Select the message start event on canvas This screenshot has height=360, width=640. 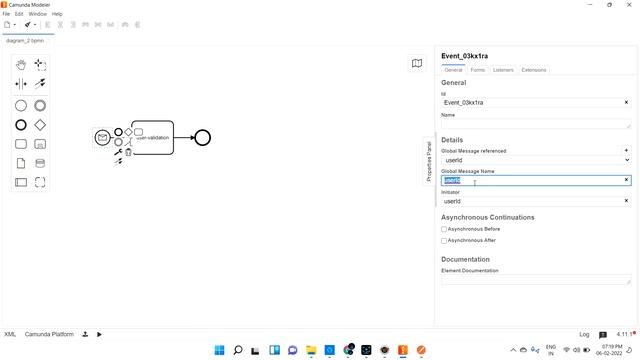[102, 138]
